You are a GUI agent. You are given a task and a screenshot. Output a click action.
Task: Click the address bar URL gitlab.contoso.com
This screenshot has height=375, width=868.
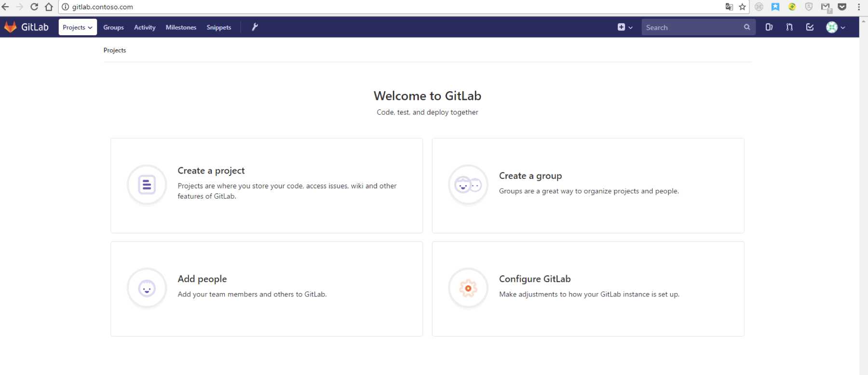pyautogui.click(x=103, y=7)
